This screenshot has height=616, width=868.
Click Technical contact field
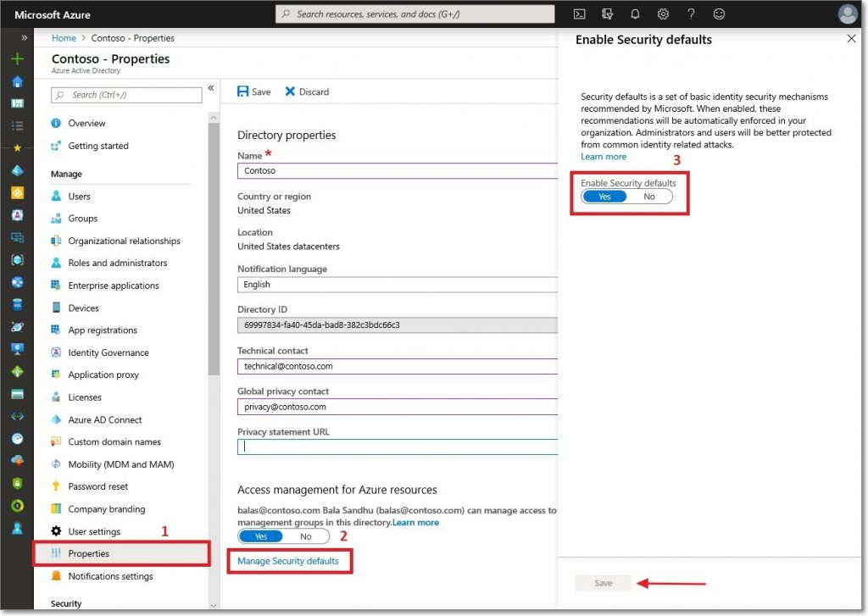pyautogui.click(x=398, y=366)
